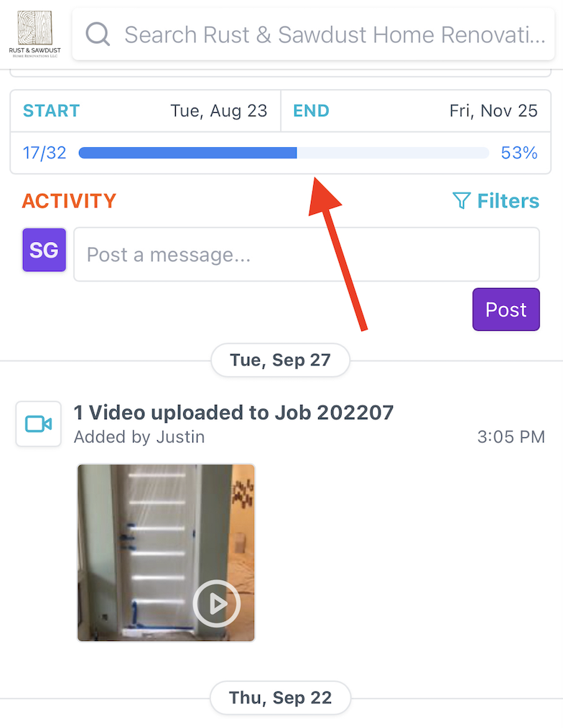Click the 53% completion label
The image size is (563, 728).
tap(519, 153)
